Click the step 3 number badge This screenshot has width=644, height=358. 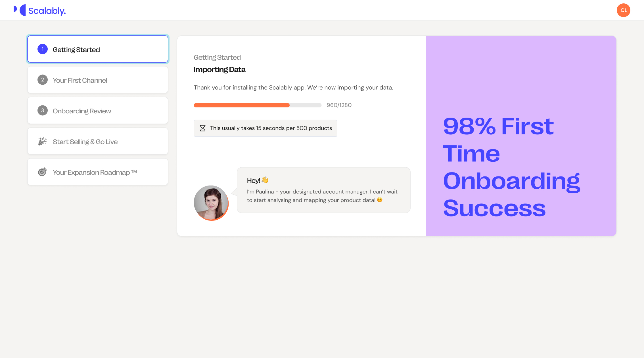tap(43, 111)
